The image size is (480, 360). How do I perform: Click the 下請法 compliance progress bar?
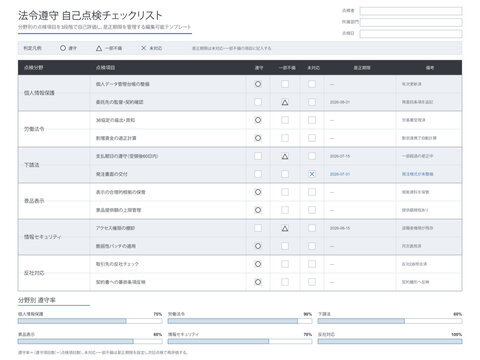(x=390, y=321)
